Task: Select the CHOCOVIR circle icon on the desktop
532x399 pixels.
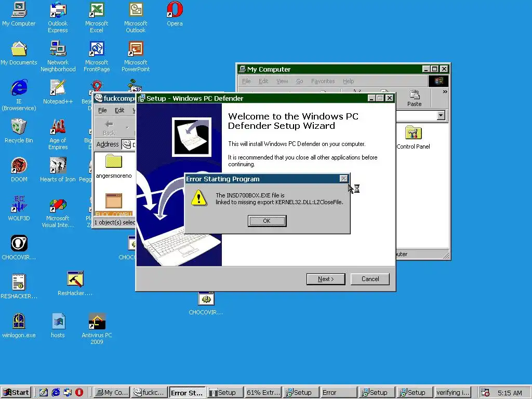Action: pos(19,248)
